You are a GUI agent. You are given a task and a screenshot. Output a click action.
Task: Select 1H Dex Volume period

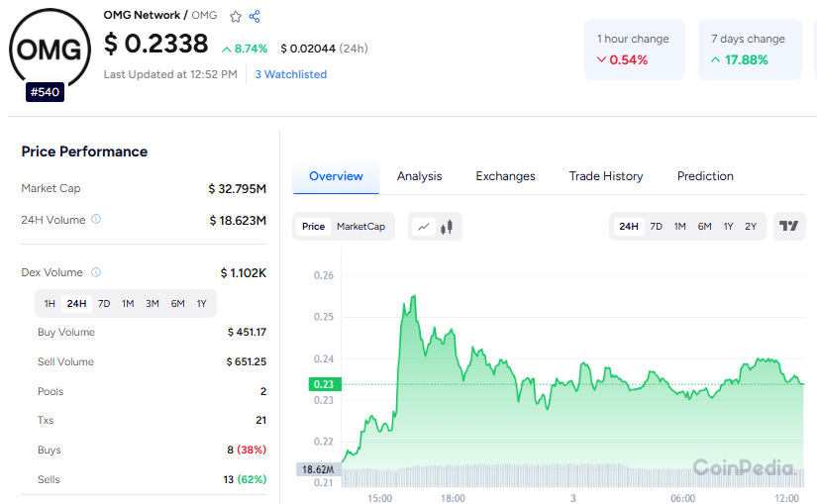[50, 303]
